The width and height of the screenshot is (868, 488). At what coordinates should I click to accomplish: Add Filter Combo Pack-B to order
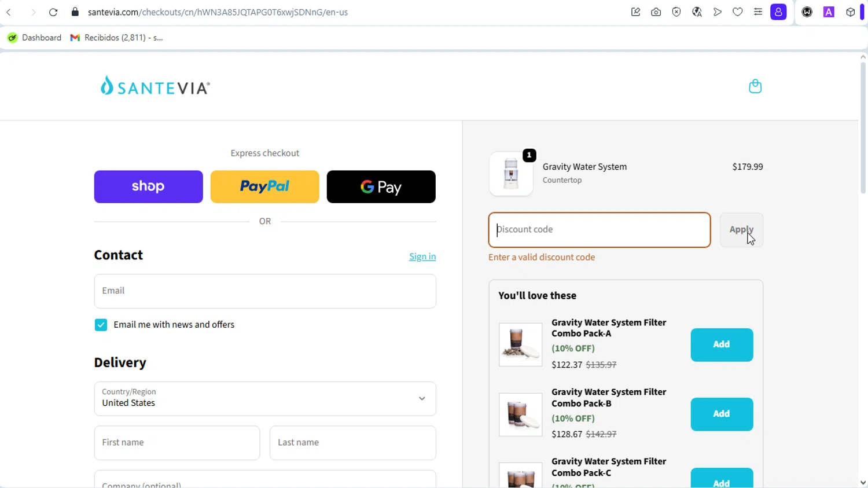(722, 414)
